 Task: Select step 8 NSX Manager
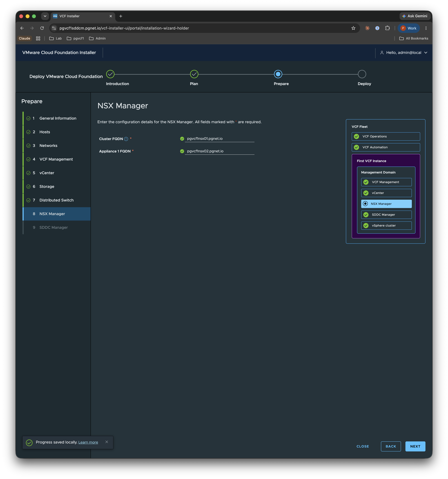[57, 214]
